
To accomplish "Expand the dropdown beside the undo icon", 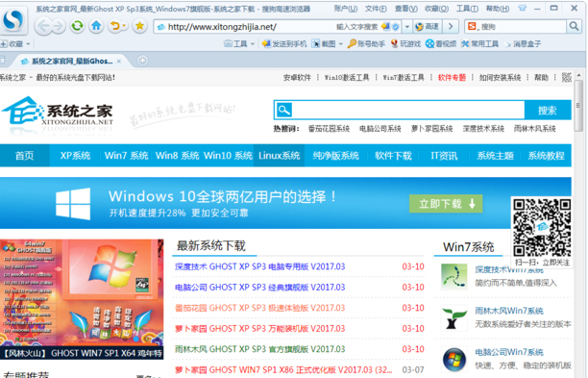I will [x=124, y=26].
